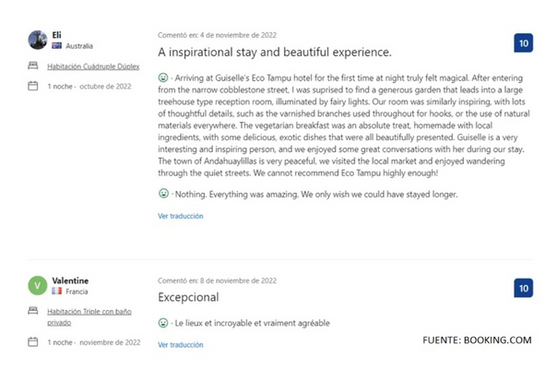The height and width of the screenshot is (370, 556).
Task: Open the Habitación Cuádruple Dúplex link
Action: [93, 66]
